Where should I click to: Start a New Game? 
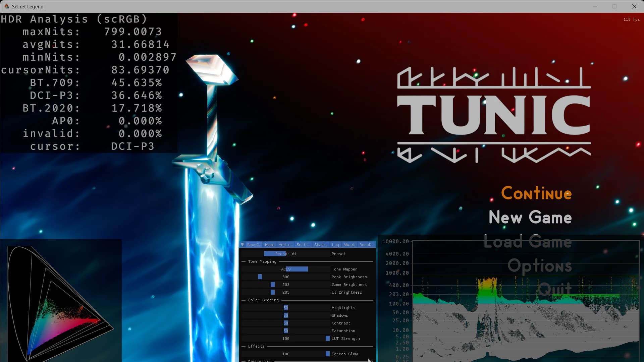pyautogui.click(x=530, y=217)
